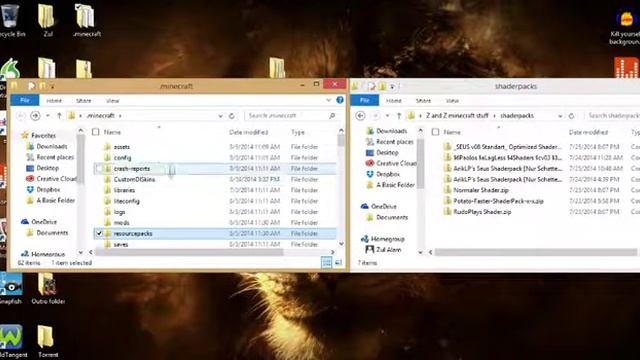Open the Zul folder on desktop
This screenshot has width=640, height=360.
tap(47, 20)
